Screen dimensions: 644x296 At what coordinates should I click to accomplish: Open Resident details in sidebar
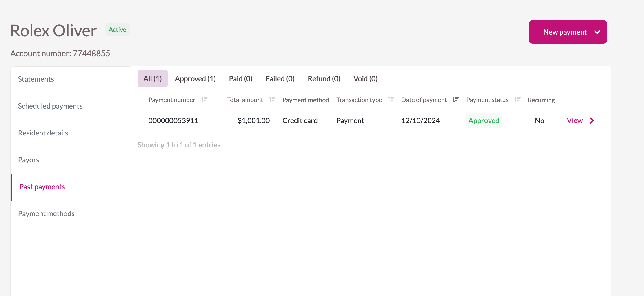tap(43, 133)
